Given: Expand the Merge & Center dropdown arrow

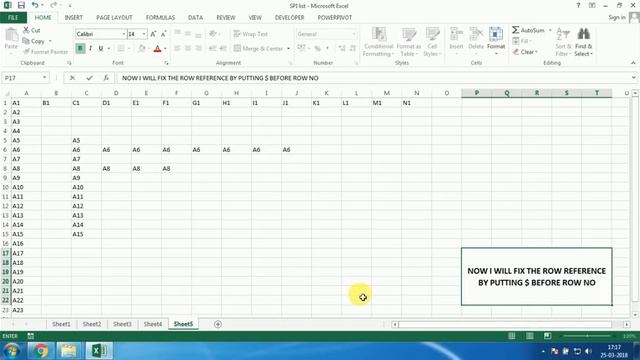Looking at the screenshot, I should [x=288, y=49].
